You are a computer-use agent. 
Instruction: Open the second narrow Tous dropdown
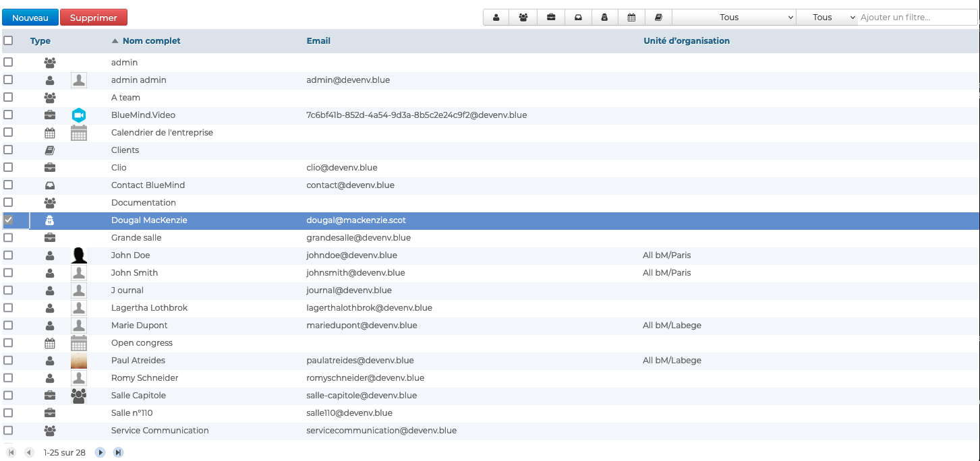[x=827, y=18]
